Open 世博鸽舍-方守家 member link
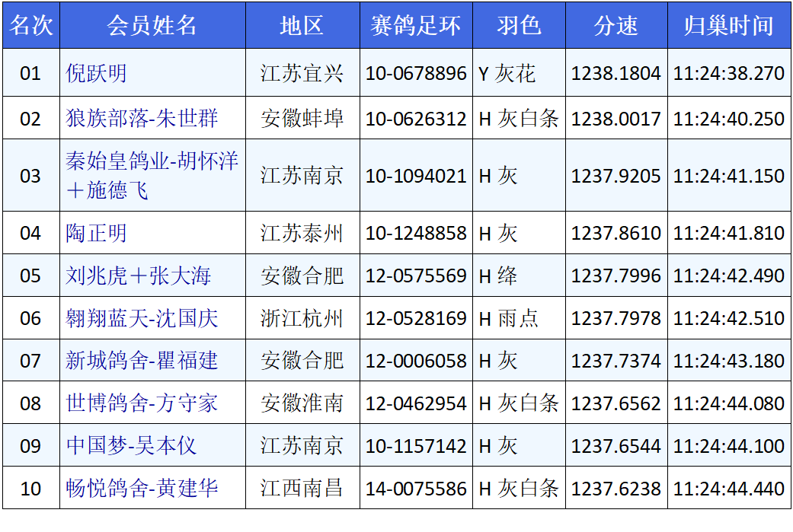 tap(142, 403)
